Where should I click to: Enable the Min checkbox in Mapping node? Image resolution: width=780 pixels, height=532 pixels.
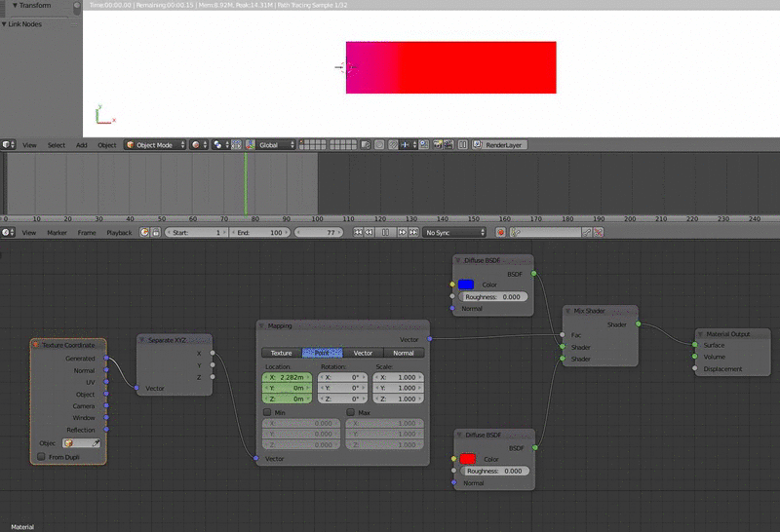point(267,412)
